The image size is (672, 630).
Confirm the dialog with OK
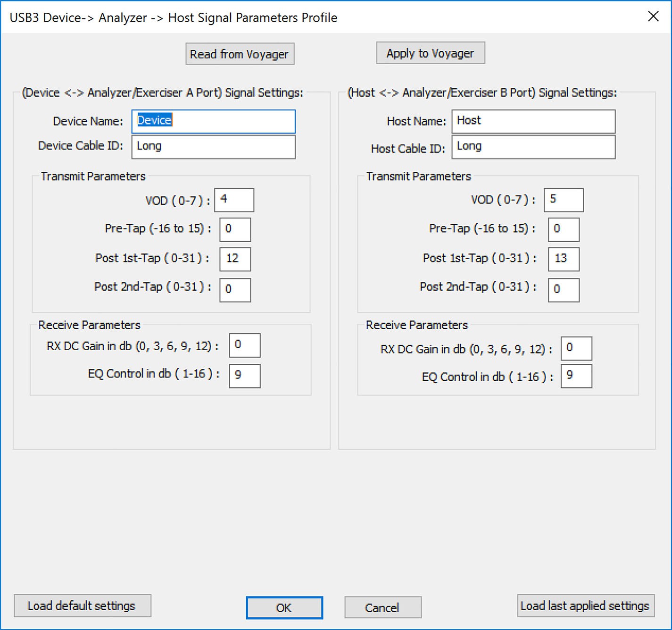(284, 608)
